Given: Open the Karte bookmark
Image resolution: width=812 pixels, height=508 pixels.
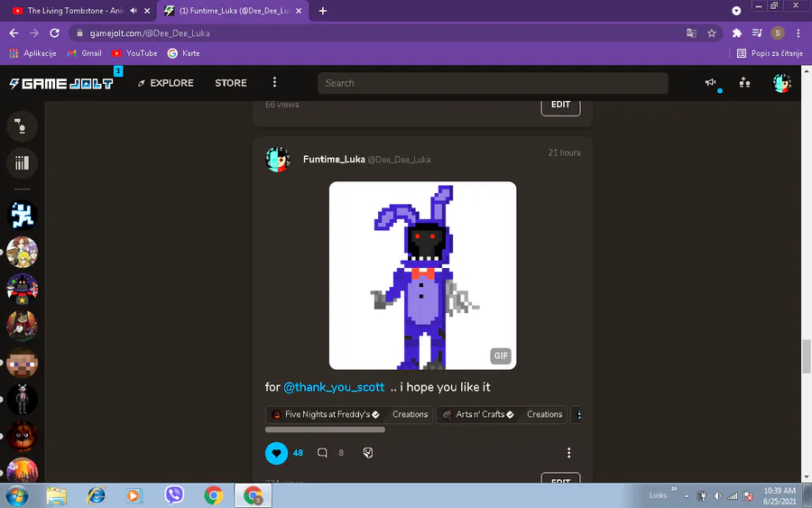Looking at the screenshot, I should point(184,53).
